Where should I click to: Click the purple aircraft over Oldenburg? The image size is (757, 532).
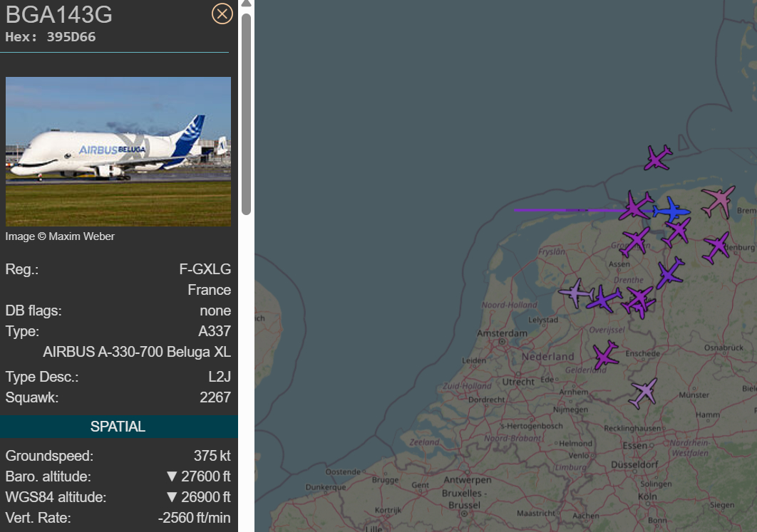pyautogui.click(x=716, y=247)
